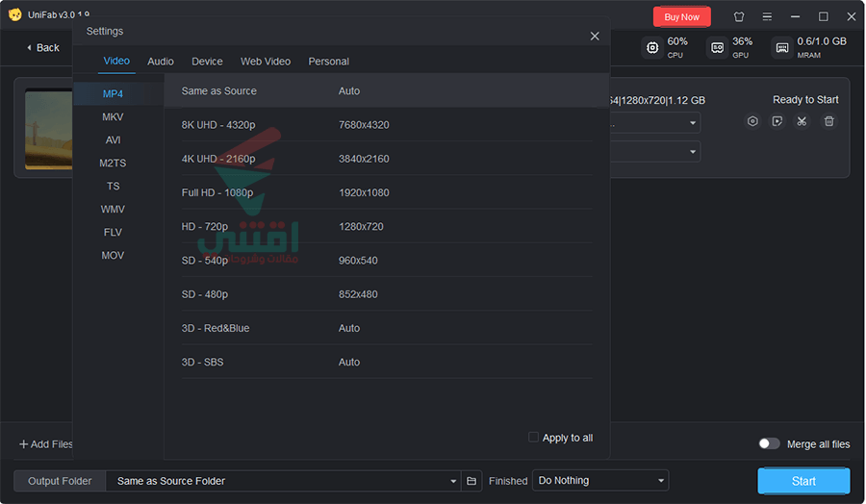866x504 pixels.
Task: Open advanced settings icon for the task
Action: click(752, 121)
